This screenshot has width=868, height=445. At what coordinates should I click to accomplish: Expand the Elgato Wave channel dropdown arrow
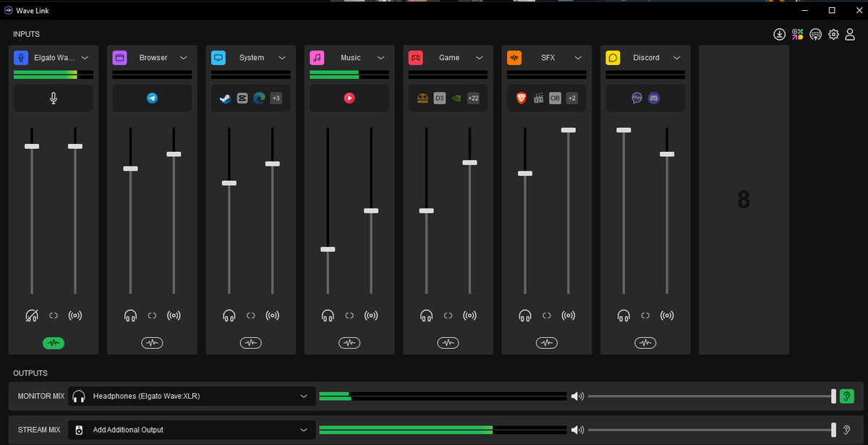click(85, 58)
